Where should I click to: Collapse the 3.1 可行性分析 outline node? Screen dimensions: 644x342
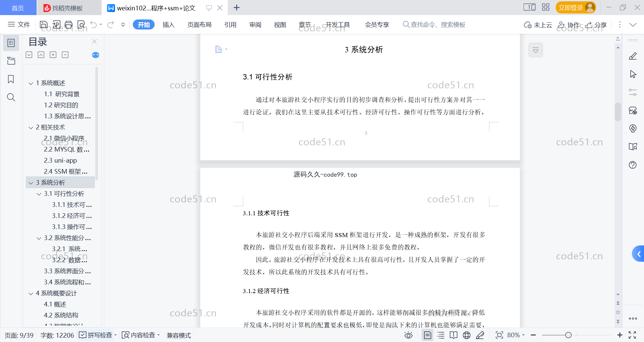(x=39, y=194)
